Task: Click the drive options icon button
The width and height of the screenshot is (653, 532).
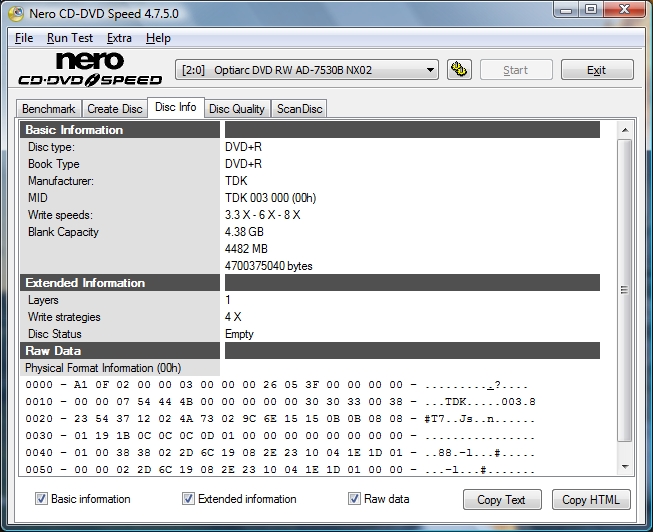Action: point(459,70)
